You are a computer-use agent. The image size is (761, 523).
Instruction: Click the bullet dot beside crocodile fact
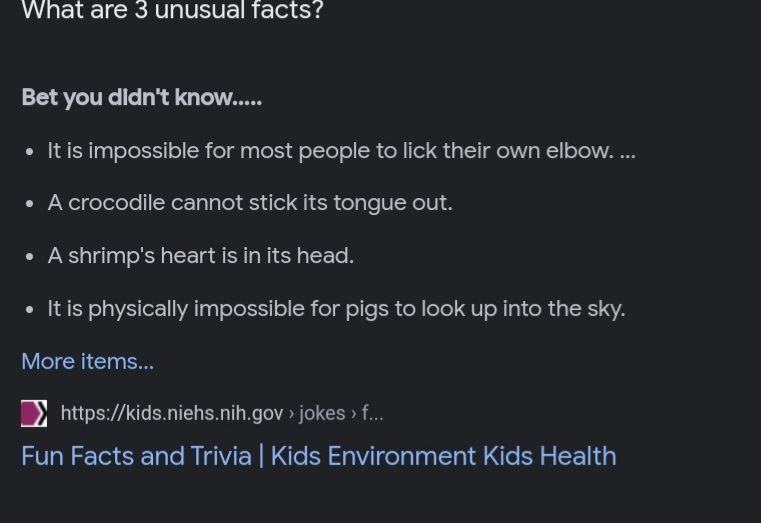(30, 204)
